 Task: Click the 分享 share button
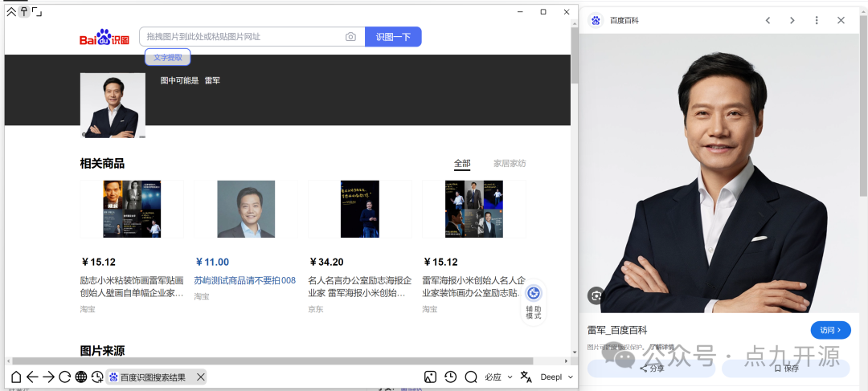(652, 369)
